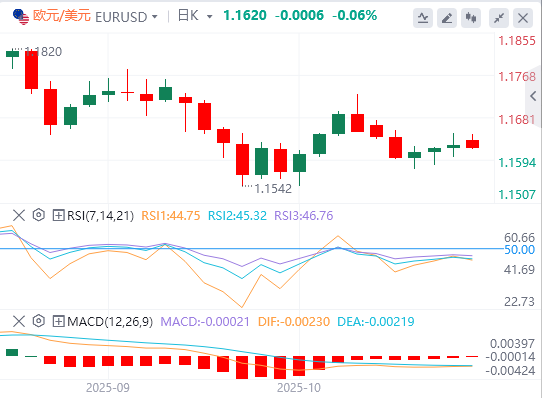Click the EU/US flag currency icon

21,17
